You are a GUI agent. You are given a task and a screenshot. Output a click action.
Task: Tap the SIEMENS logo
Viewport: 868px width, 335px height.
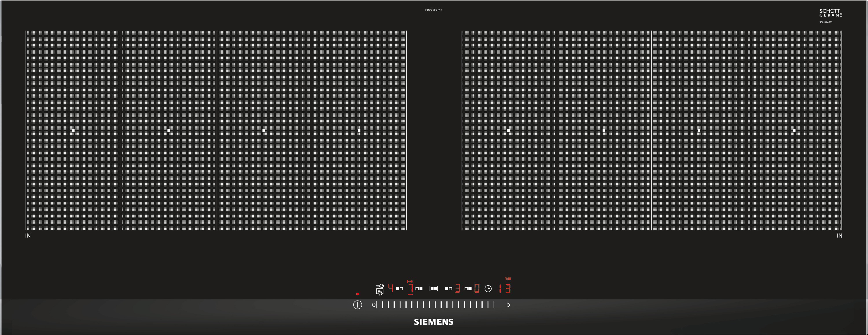[x=434, y=321]
